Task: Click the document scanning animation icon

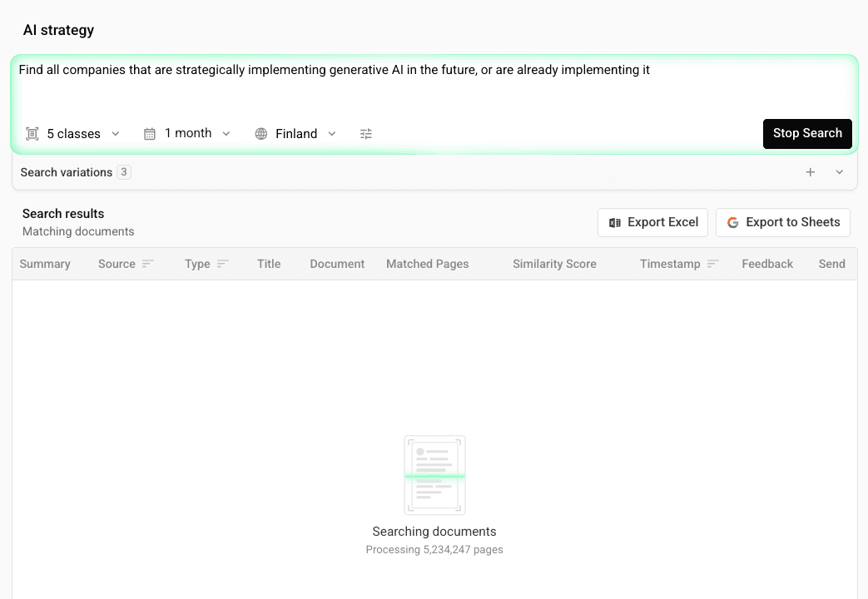Action: coord(434,476)
